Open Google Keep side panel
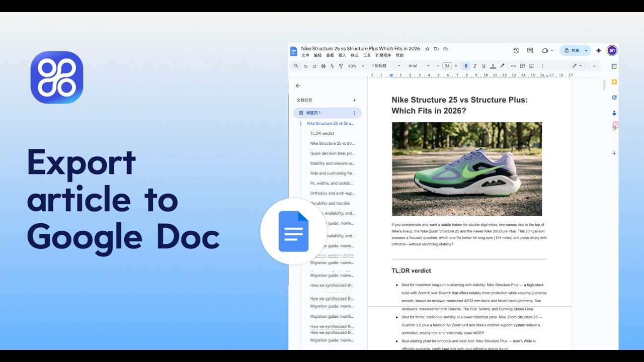 pos(614,81)
